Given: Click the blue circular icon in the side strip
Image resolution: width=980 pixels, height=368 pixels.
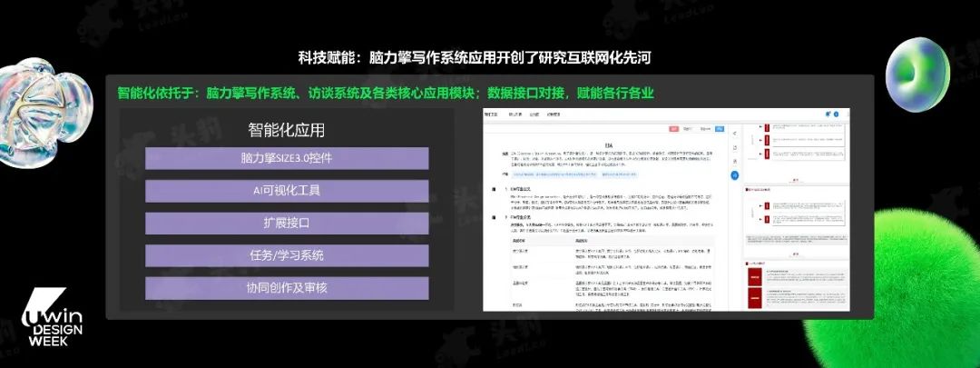Looking at the screenshot, I should (x=734, y=176).
